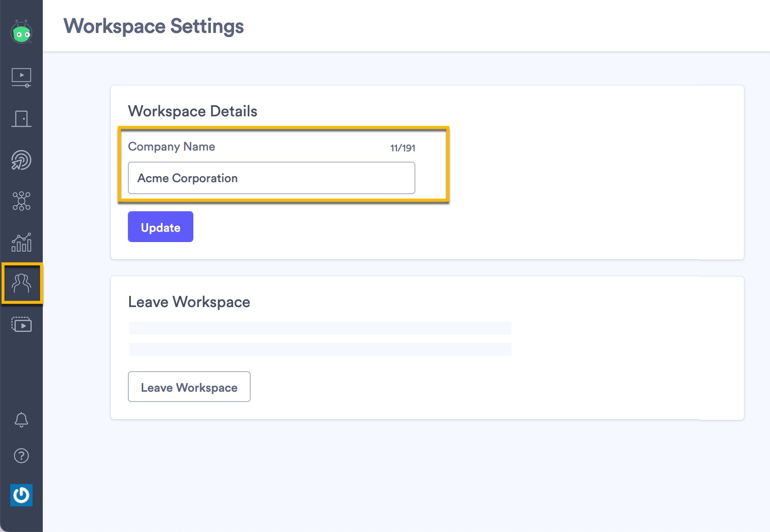
Task: Click the Workspace Details heading
Action: (x=192, y=111)
